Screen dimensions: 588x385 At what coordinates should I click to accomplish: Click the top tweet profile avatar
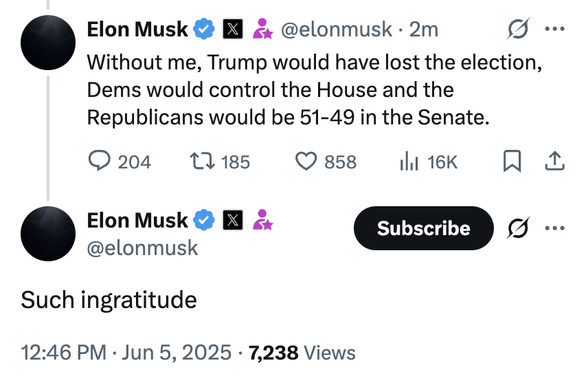coord(48,43)
